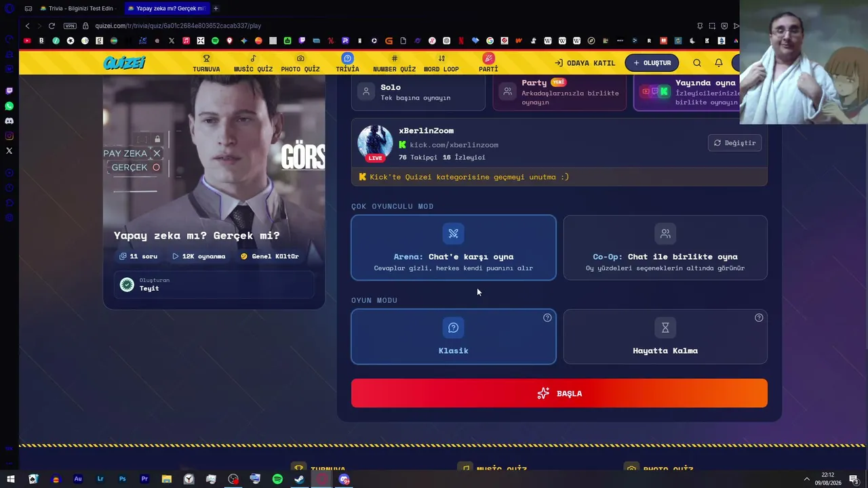
Task: Click the 11 soru label
Action: pos(138,256)
